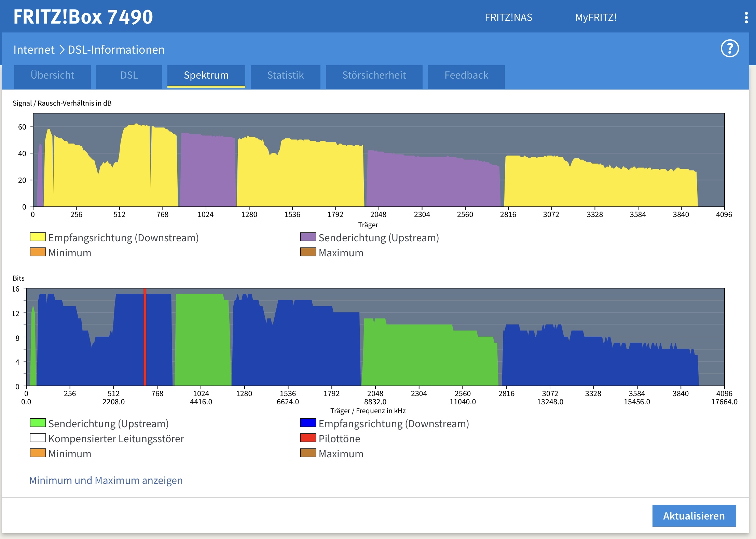Click the red pilot tone marker in Bits chart
Image resolution: width=756 pixels, height=539 pixels.
coord(145,337)
